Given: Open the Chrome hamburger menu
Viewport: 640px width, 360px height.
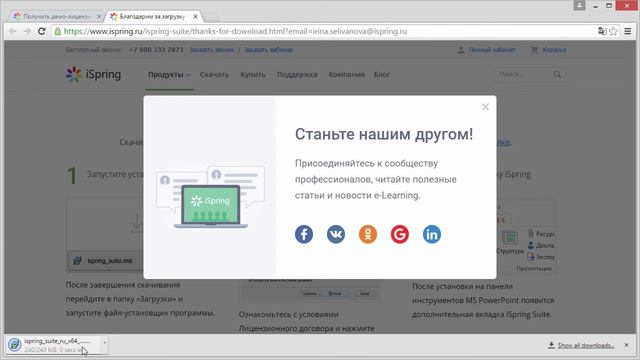Looking at the screenshot, I should [628, 31].
